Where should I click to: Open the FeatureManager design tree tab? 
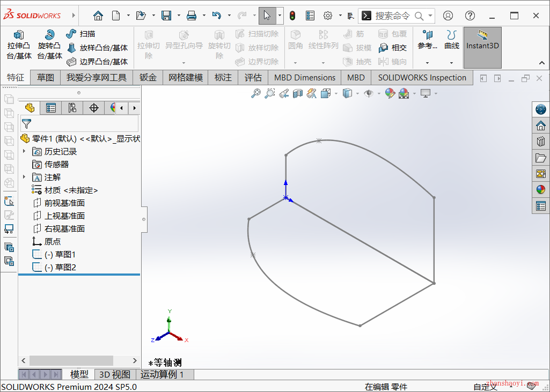(x=30, y=108)
